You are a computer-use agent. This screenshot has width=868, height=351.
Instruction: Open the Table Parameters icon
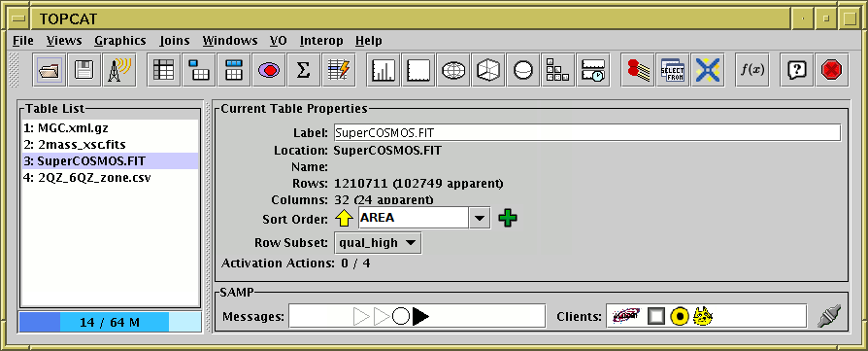(199, 70)
